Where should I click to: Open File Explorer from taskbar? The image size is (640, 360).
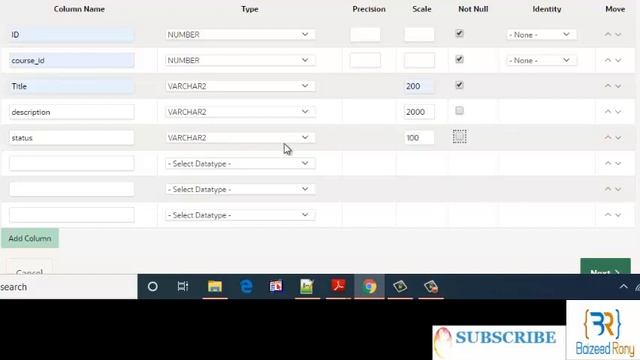tap(215, 287)
